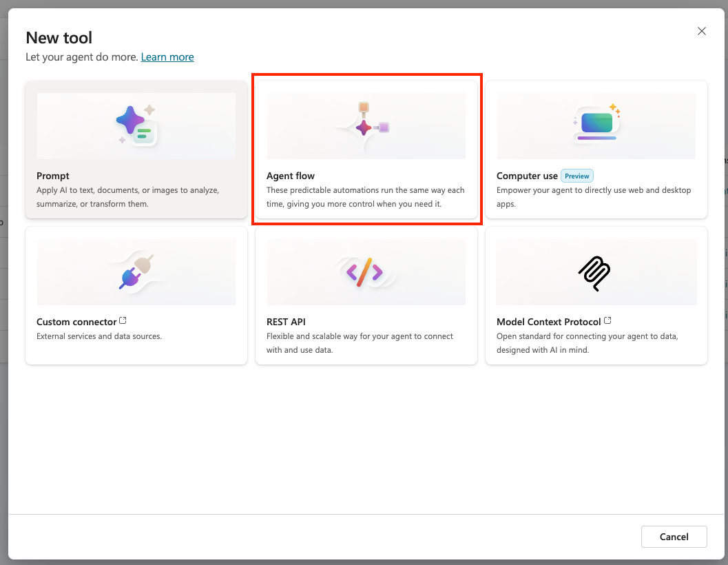The width and height of the screenshot is (728, 565).
Task: Click external link icon beside Custom connector
Action: (x=123, y=321)
